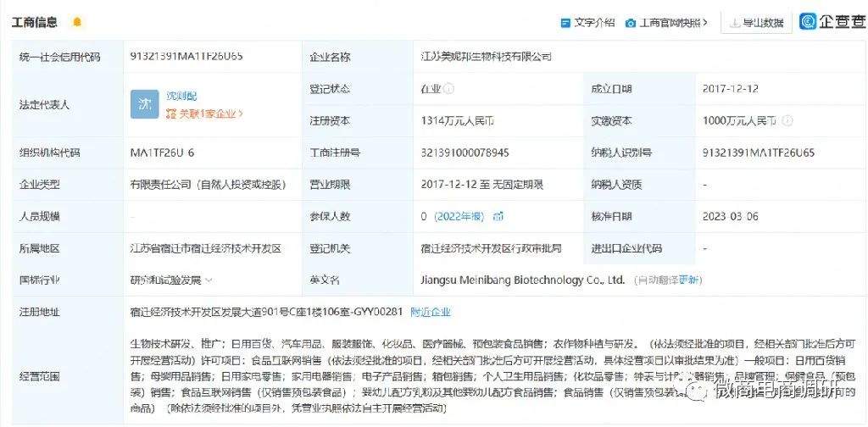
Task: Click the business term 2017-12-12 至 无固定期限
Action: [x=482, y=185]
